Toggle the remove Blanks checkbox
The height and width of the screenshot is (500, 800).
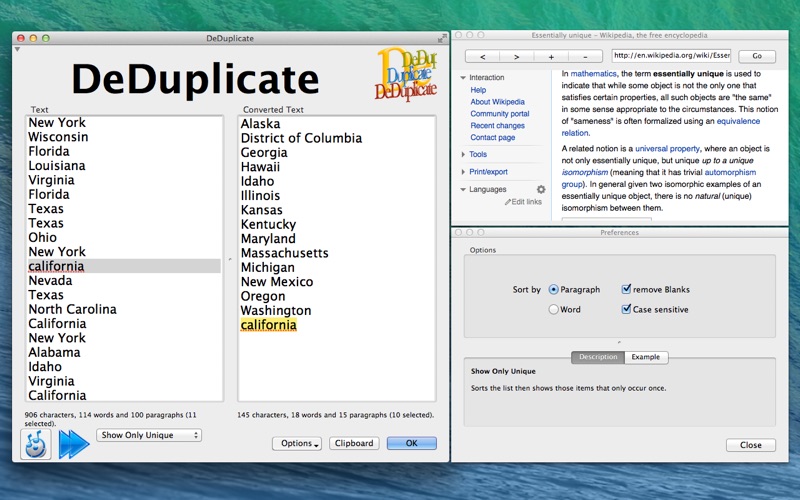626,289
